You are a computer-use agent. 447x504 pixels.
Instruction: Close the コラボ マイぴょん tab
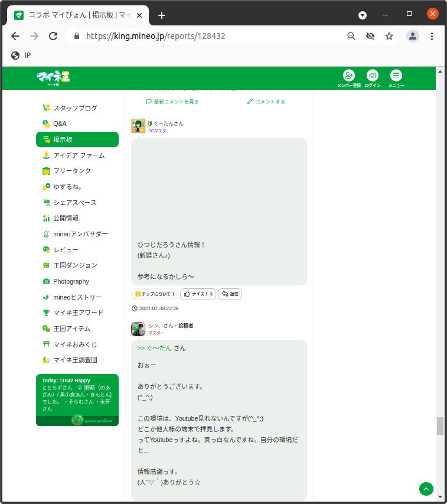[139, 15]
